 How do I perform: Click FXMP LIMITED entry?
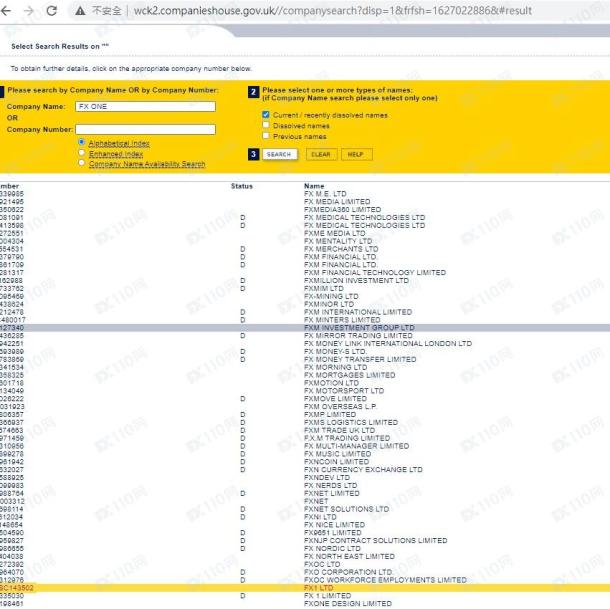click(x=330, y=415)
